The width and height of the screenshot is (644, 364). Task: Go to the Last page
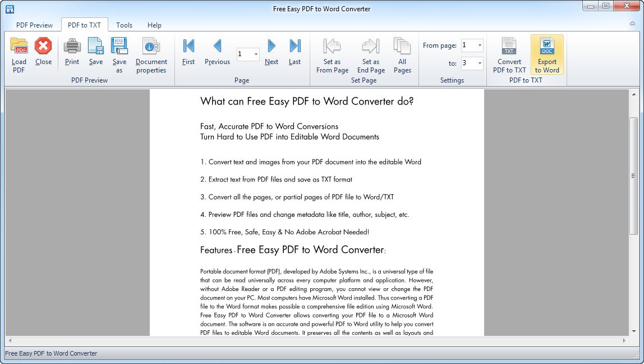[295, 54]
